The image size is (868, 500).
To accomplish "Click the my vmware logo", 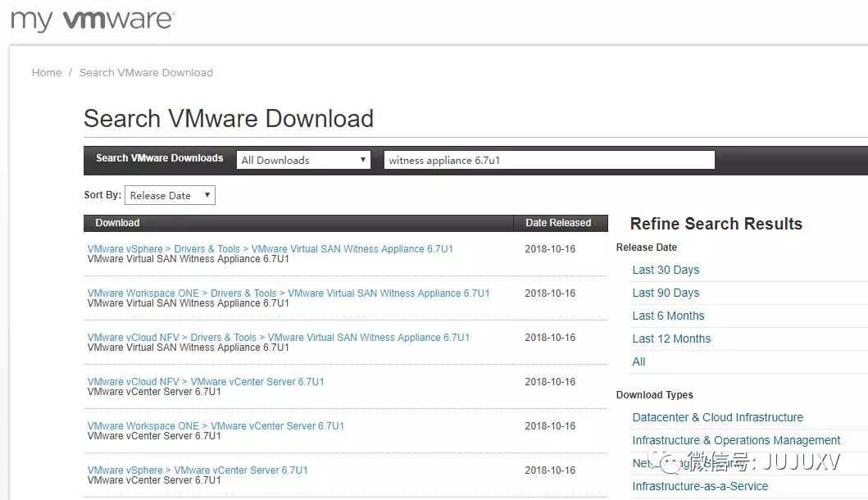I will [93, 20].
